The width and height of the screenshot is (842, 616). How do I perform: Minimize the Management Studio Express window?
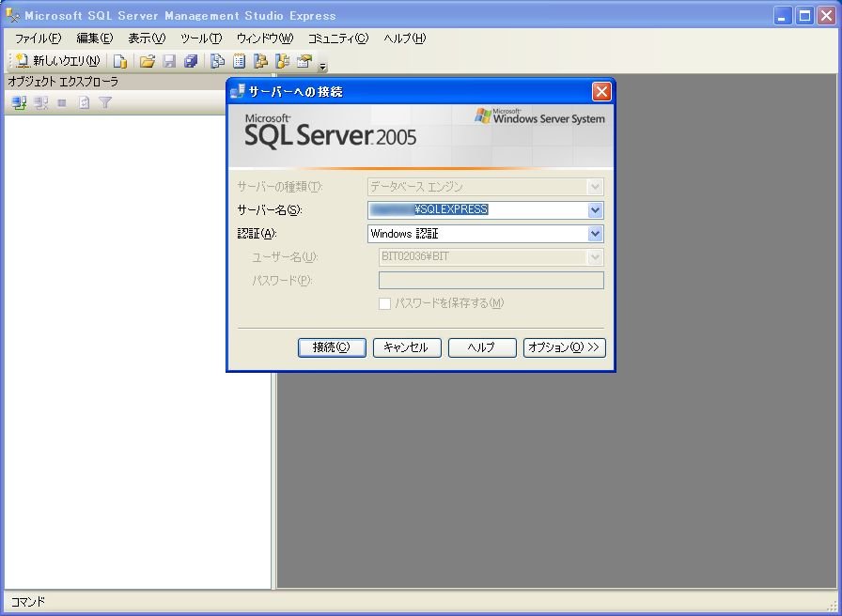pyautogui.click(x=783, y=16)
